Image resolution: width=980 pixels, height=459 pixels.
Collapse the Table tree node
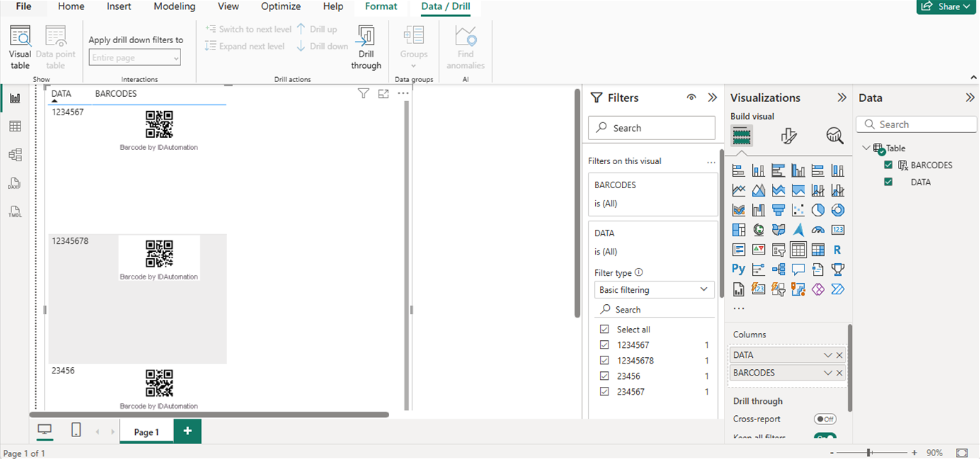pyautogui.click(x=866, y=149)
